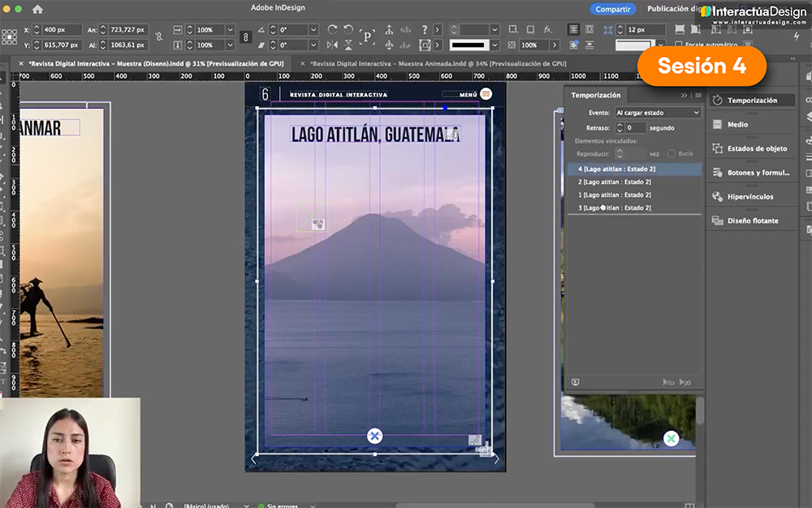Click the Home icon in title bar
Screen dimensions: 812x508
pyautogui.click(x=37, y=9)
